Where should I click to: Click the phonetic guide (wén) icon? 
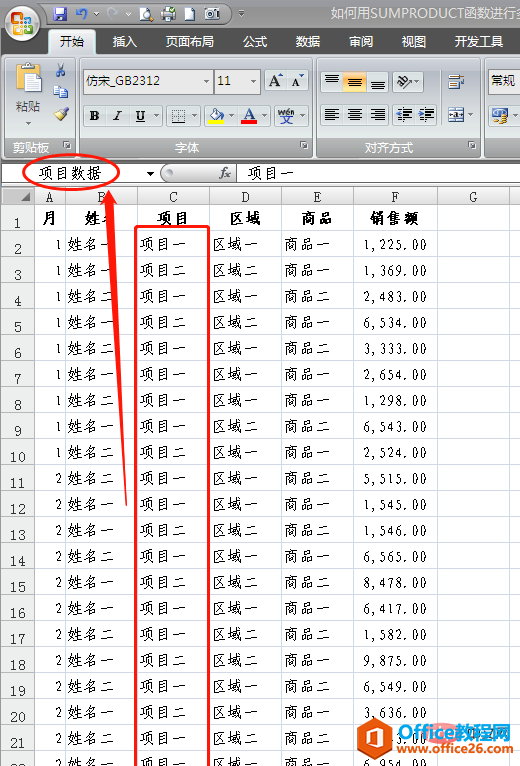click(286, 116)
